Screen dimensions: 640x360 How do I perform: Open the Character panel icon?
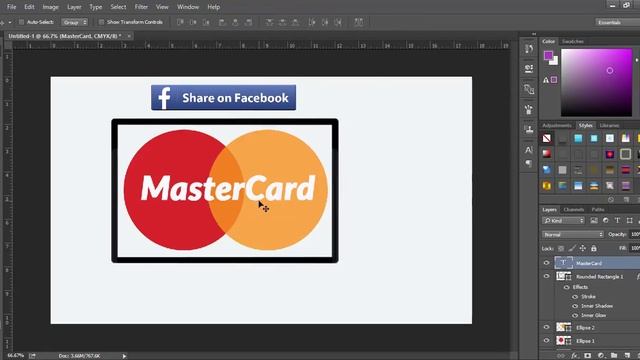tap(529, 150)
